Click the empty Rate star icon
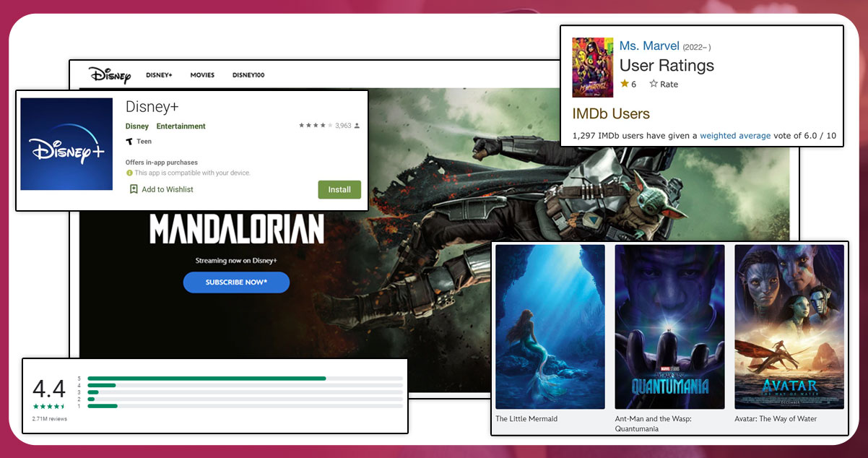Screen dimensions: 868x458 [654, 84]
